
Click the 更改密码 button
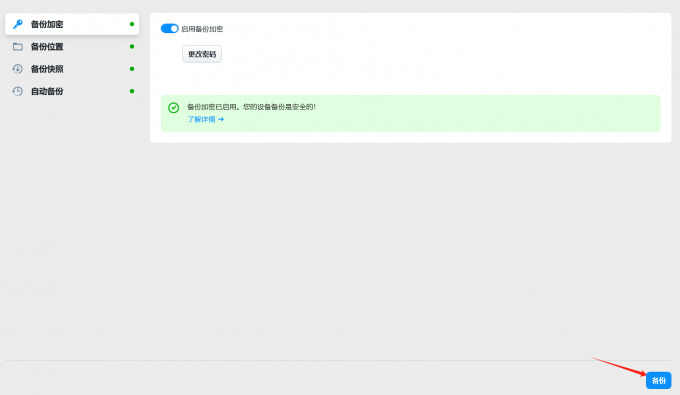pos(202,54)
